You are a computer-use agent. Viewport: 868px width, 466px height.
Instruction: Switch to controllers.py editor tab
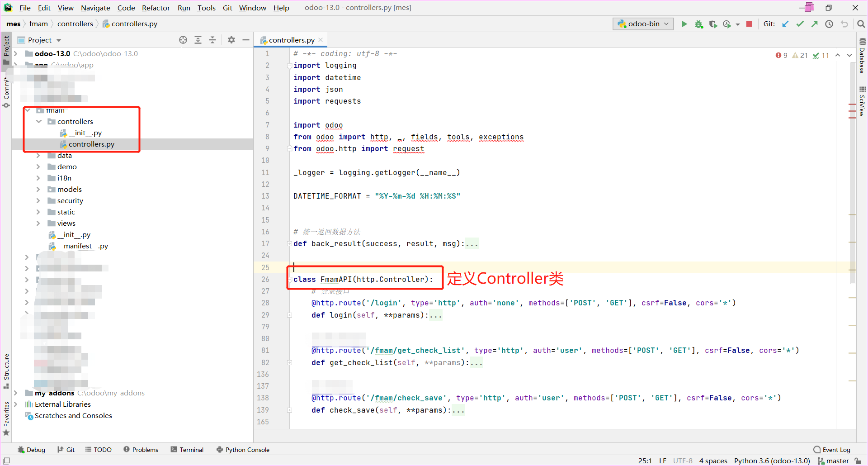[x=292, y=40]
